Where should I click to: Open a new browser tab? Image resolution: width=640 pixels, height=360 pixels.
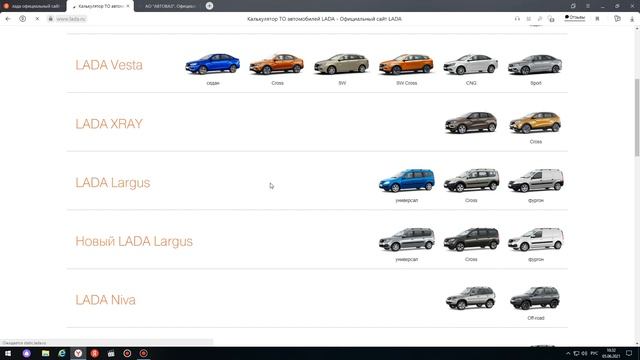[x=209, y=6]
